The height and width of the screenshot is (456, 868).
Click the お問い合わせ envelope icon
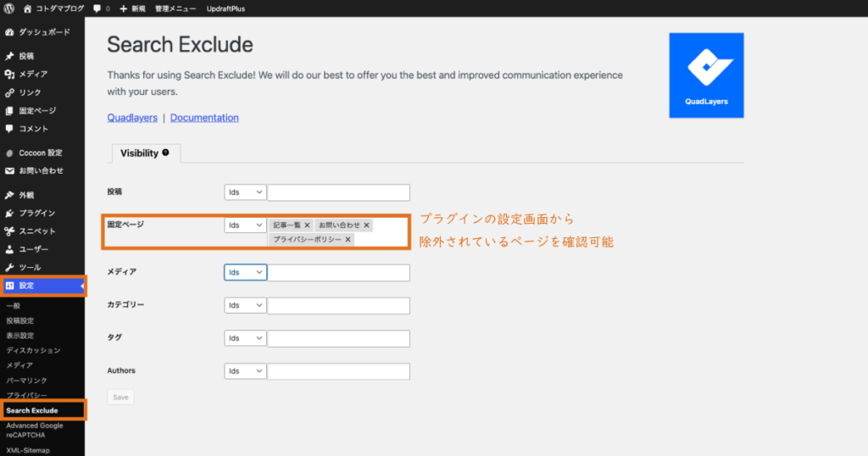pos(9,171)
